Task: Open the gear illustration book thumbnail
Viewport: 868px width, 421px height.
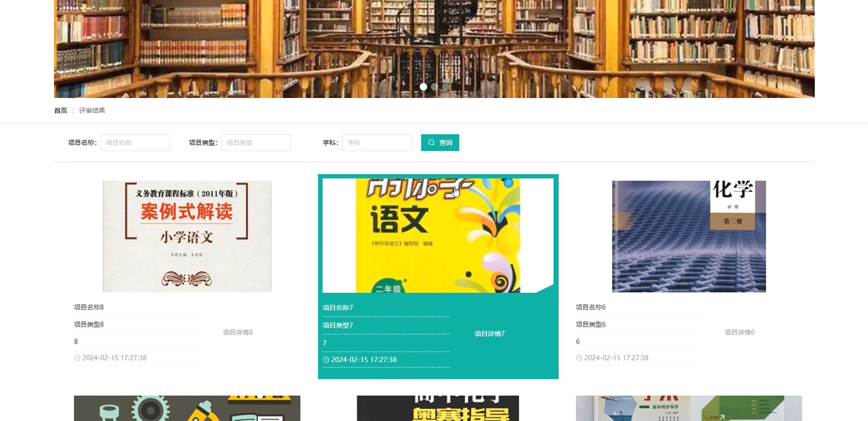Action: point(187,408)
